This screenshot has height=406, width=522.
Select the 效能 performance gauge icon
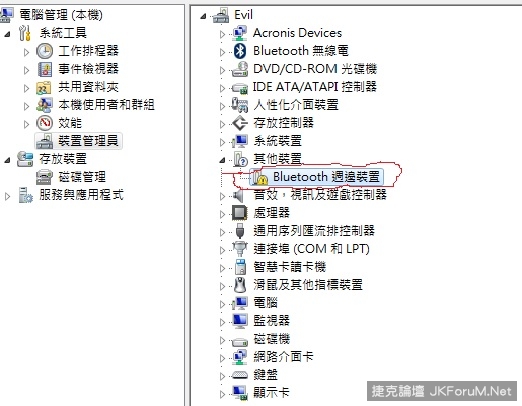[44, 123]
